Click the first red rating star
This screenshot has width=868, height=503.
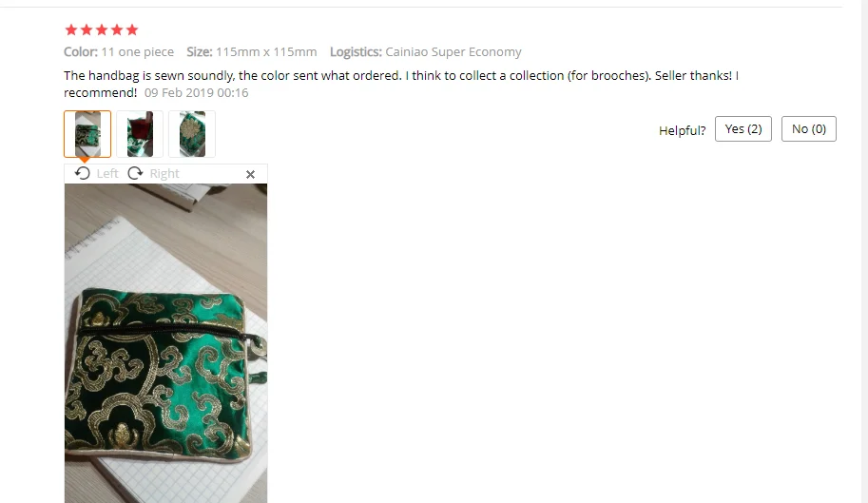[71, 29]
